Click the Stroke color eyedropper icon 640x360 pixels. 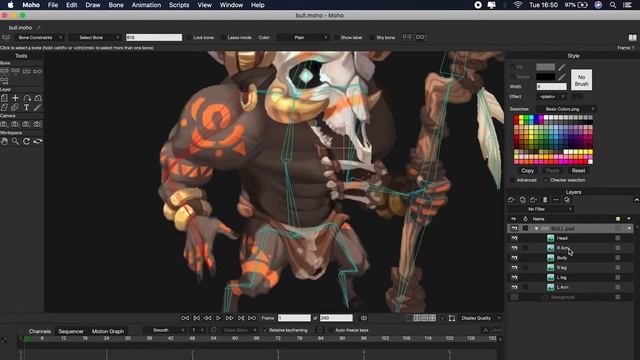(x=562, y=77)
